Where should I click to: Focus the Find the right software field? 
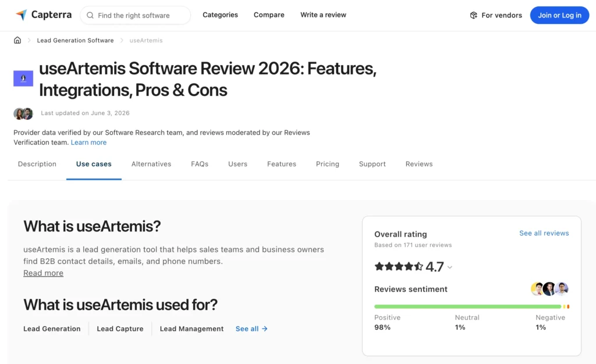coord(135,15)
